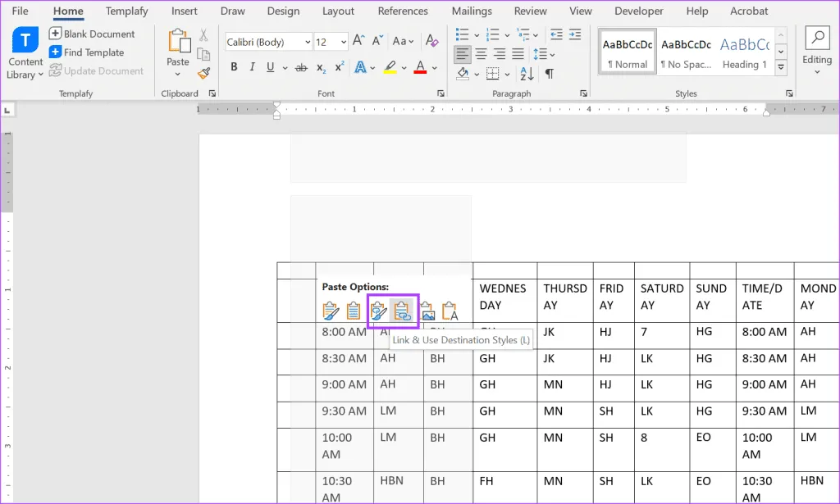Choose Link & Use Destination Styles paste option

pos(402,311)
